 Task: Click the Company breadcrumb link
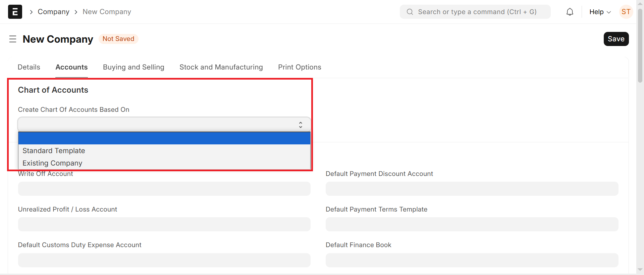[x=53, y=12]
